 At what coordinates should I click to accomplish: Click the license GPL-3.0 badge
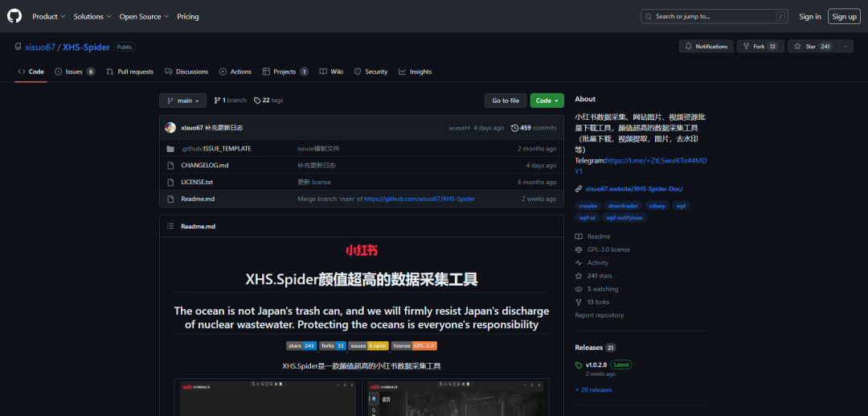tap(414, 346)
